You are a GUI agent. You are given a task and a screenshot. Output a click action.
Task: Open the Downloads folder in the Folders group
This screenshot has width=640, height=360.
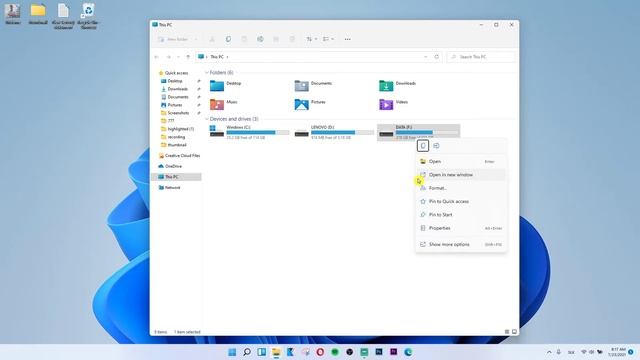[397, 85]
